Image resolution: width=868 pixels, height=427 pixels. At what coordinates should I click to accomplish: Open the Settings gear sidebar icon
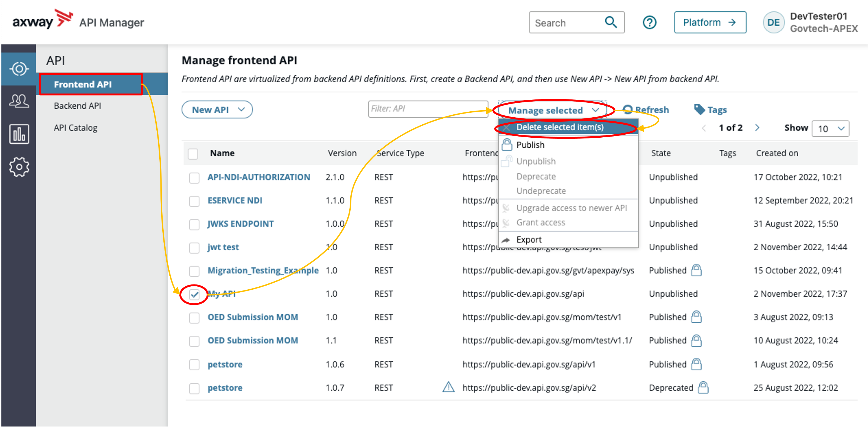(x=19, y=167)
